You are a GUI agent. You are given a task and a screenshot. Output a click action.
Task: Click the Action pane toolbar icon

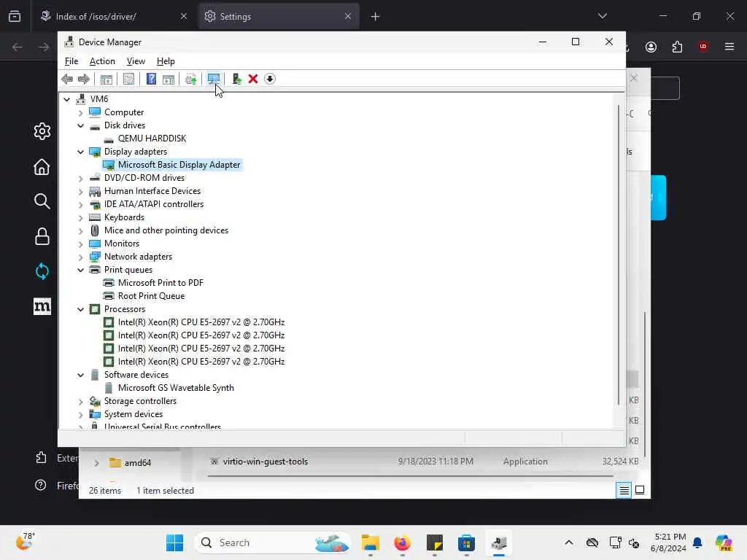tap(169, 79)
